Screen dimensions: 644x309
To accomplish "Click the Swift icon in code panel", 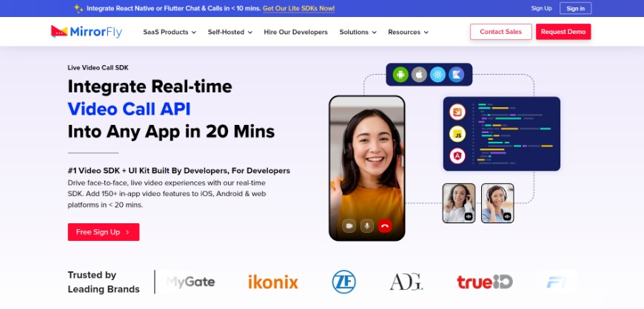I will tap(457, 112).
